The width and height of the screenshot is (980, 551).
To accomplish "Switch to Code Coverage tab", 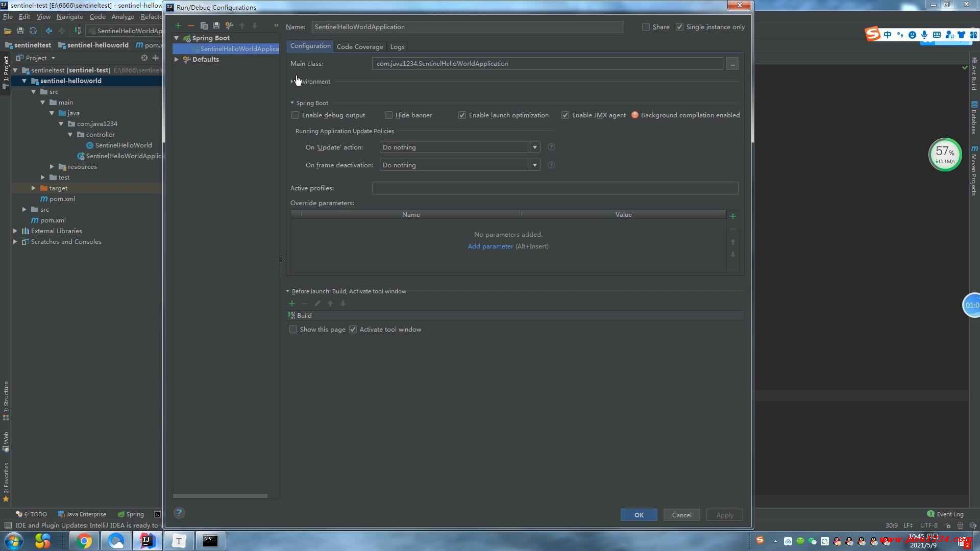I will pyautogui.click(x=360, y=46).
